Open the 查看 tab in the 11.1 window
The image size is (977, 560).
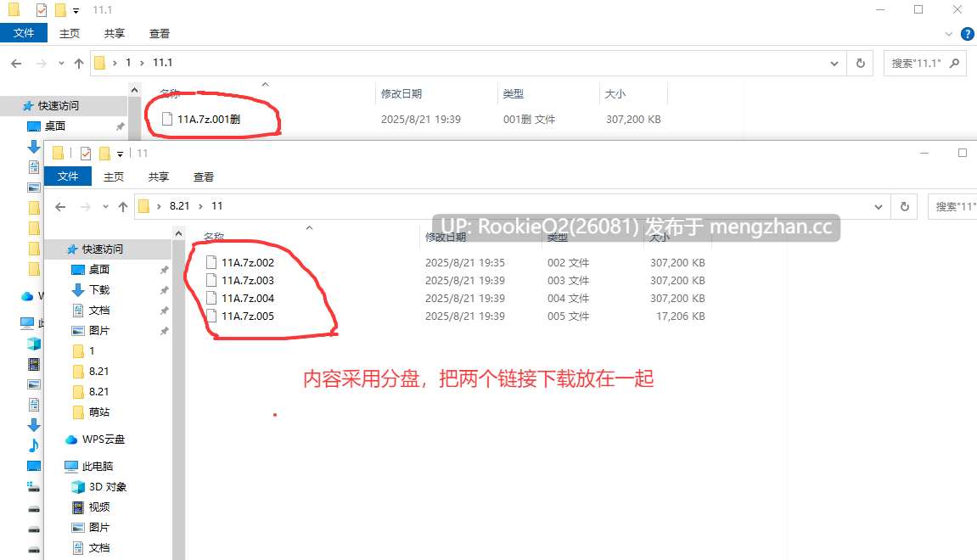(x=159, y=34)
